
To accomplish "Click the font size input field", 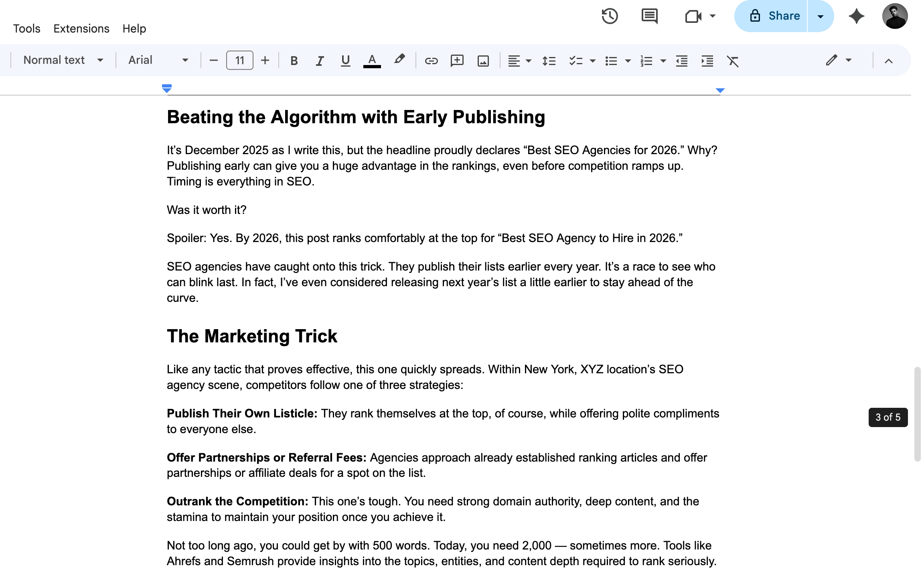I will [239, 60].
